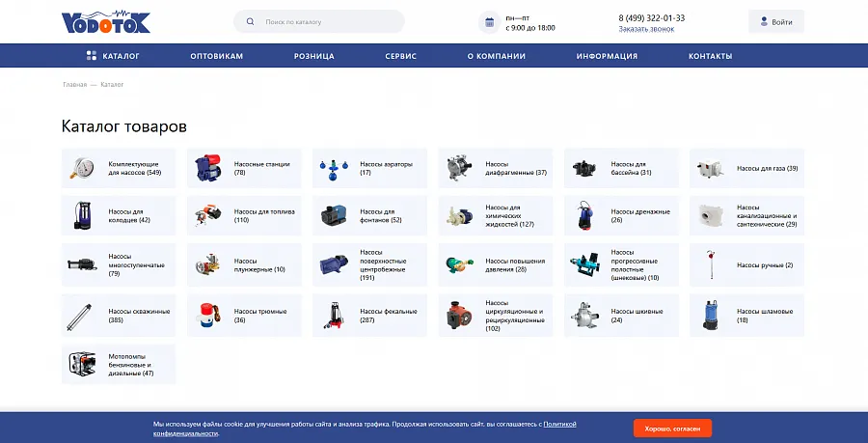
Task: Click the Насосы шламовые (18) label
Action: [765, 316]
